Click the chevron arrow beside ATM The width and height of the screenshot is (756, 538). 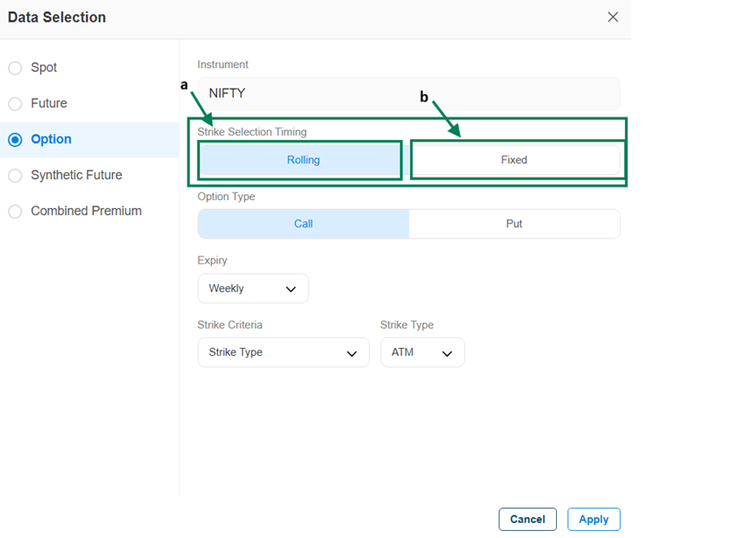(447, 353)
